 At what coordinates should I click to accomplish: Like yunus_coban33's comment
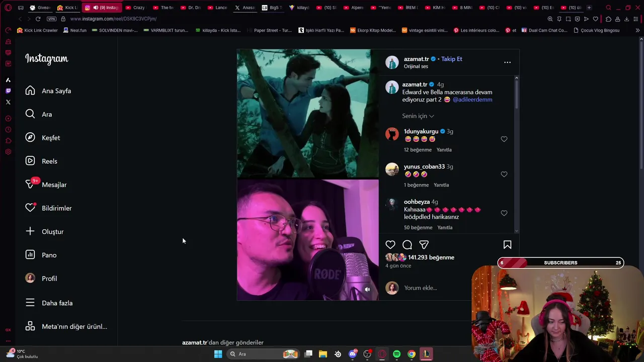pos(504,174)
